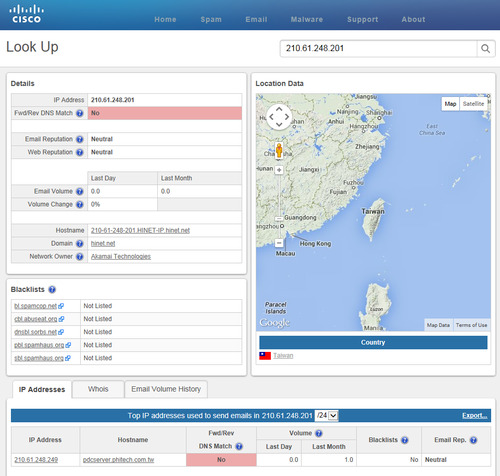Viewport: 500px width, 476px height.
Task: Pick the orange Street View pegman
Action: (279, 150)
